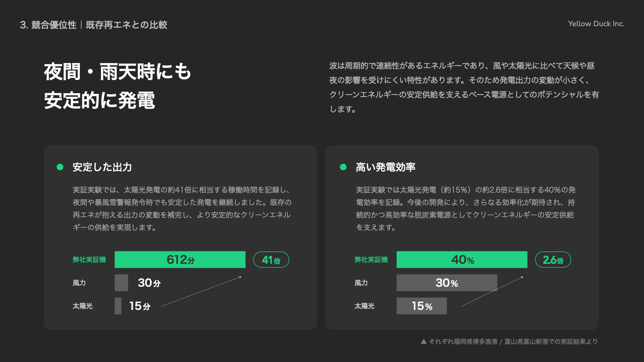
Task: Click the green 612分 bar
Action: click(180, 260)
